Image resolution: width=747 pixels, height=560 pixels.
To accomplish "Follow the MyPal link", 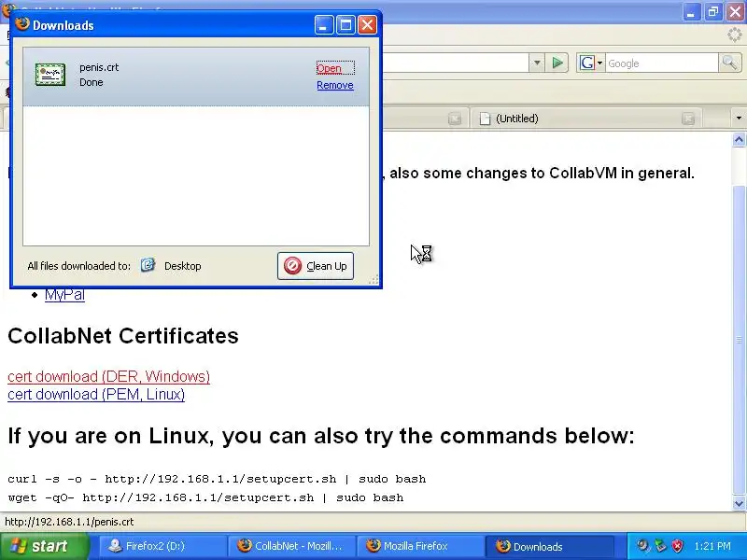I will click(64, 295).
